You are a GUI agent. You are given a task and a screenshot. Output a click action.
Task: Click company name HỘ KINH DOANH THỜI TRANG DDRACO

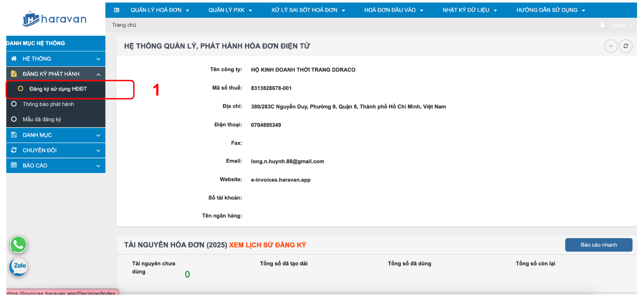(x=303, y=70)
